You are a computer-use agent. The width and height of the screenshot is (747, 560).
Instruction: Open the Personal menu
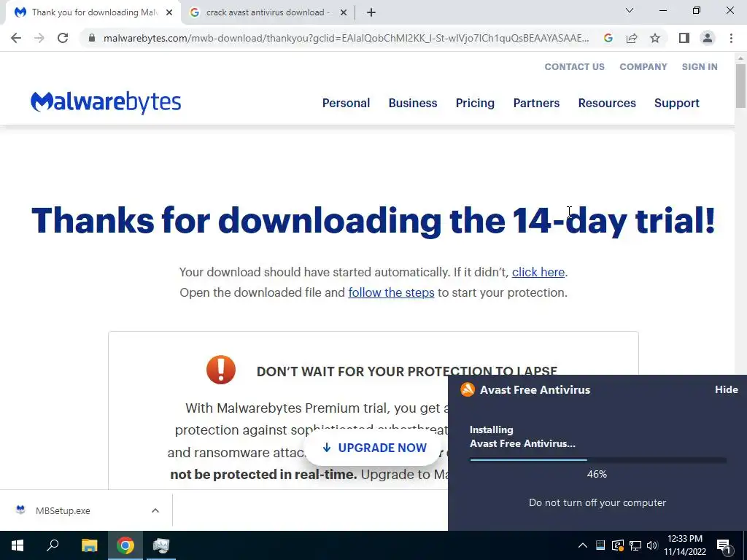(346, 103)
